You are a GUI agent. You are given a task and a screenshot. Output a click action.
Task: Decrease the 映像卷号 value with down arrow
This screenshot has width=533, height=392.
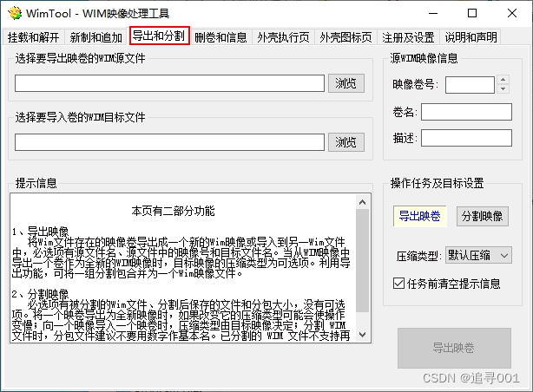point(503,89)
